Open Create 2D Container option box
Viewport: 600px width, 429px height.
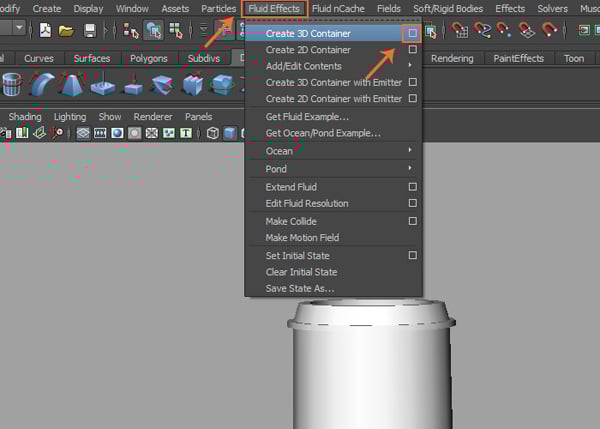coord(412,49)
